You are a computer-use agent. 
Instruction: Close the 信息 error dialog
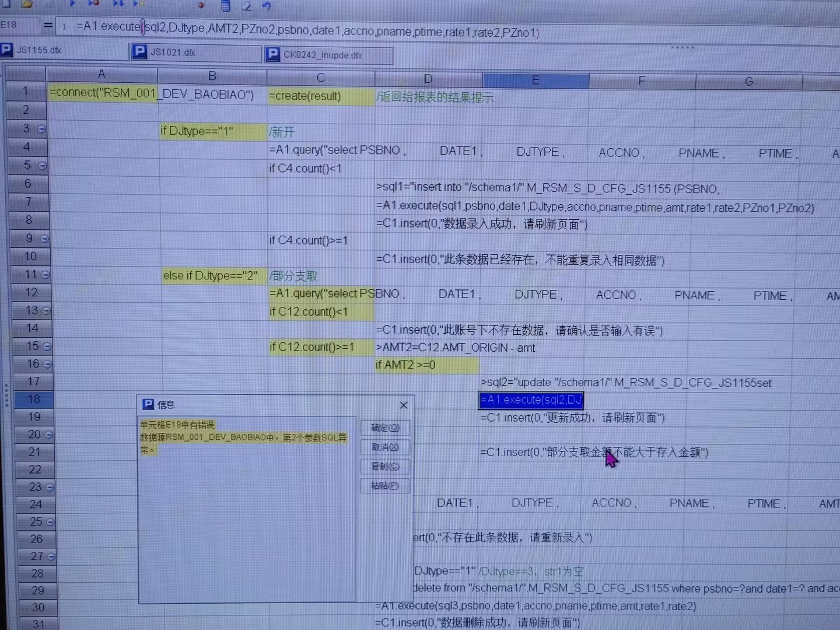coord(403,405)
